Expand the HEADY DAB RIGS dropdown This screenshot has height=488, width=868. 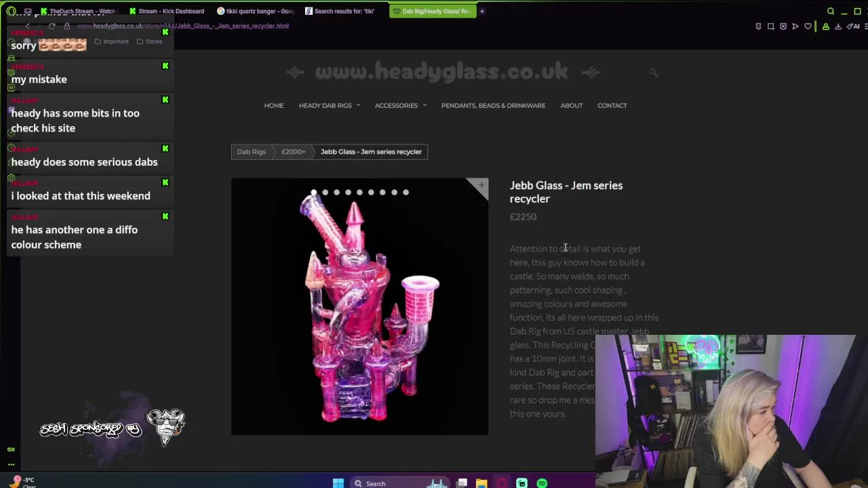(x=330, y=105)
